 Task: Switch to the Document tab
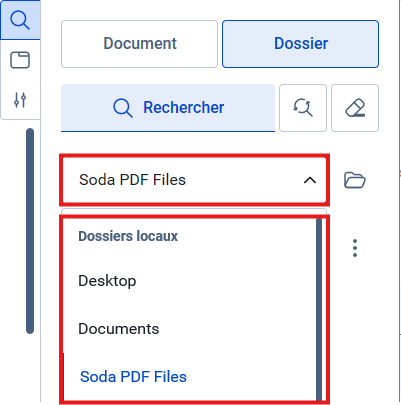click(139, 44)
